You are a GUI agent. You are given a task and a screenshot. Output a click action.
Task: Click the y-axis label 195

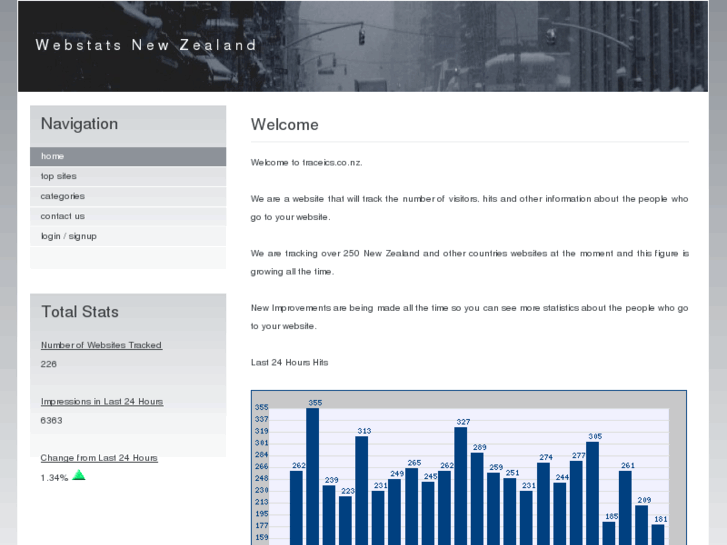[x=261, y=514]
